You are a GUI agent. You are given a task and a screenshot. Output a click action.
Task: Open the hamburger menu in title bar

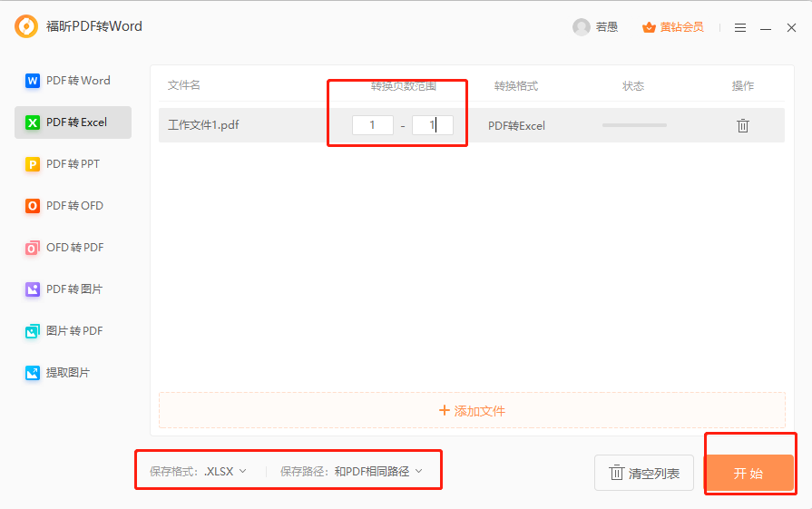(740, 27)
